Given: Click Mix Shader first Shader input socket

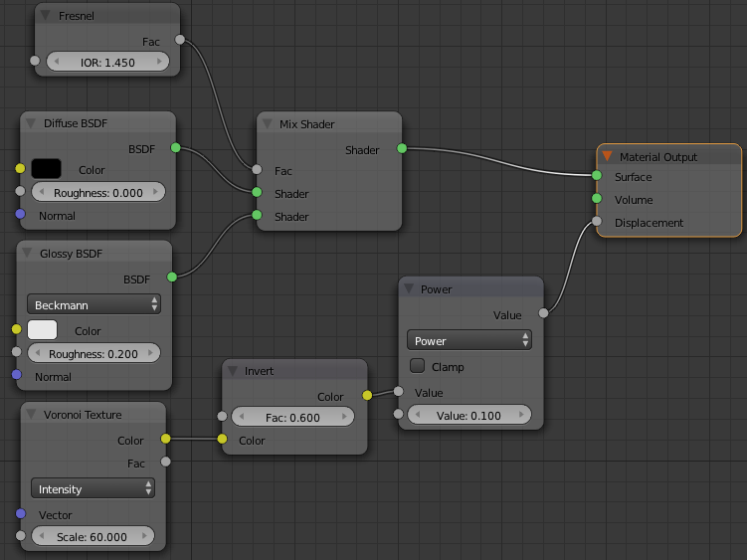Looking at the screenshot, I should pos(257,192).
